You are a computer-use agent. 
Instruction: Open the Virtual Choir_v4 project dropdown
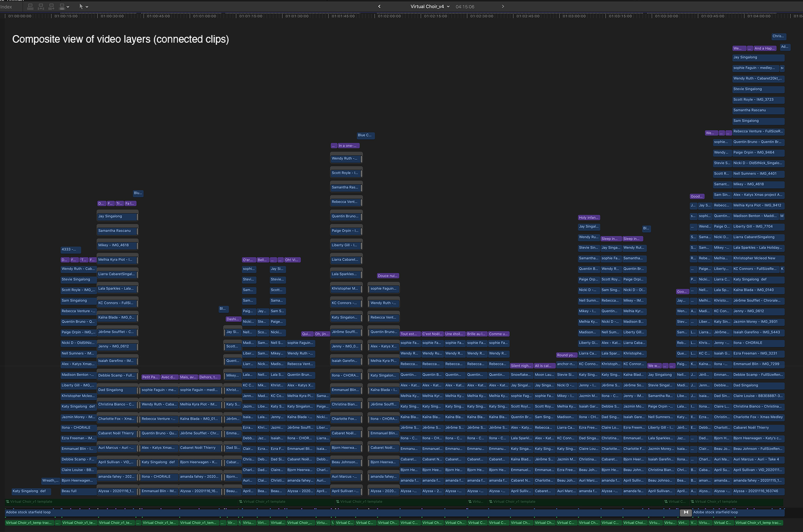click(x=430, y=6)
